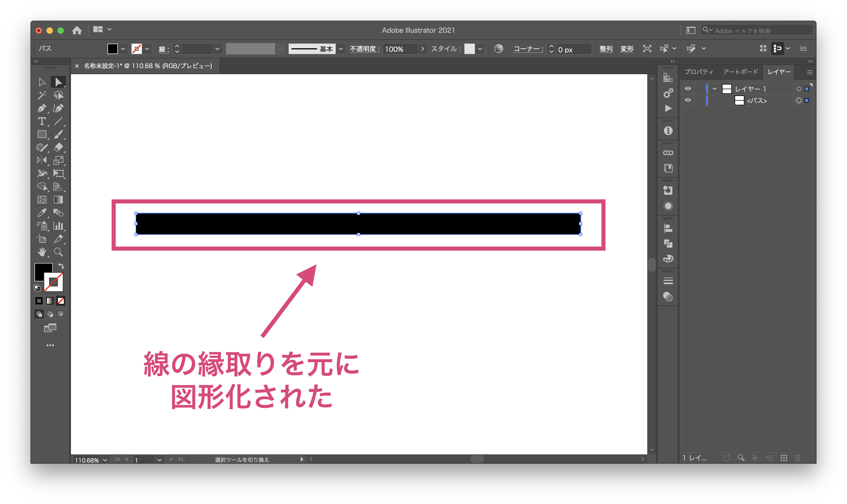
Task: Select the Column Graph tool
Action: [x=58, y=226]
